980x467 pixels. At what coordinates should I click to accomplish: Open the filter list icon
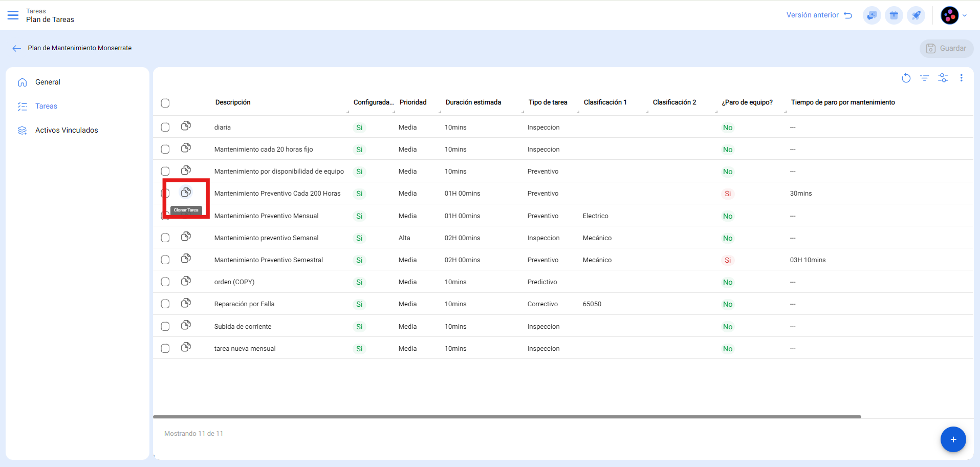pyautogui.click(x=924, y=78)
